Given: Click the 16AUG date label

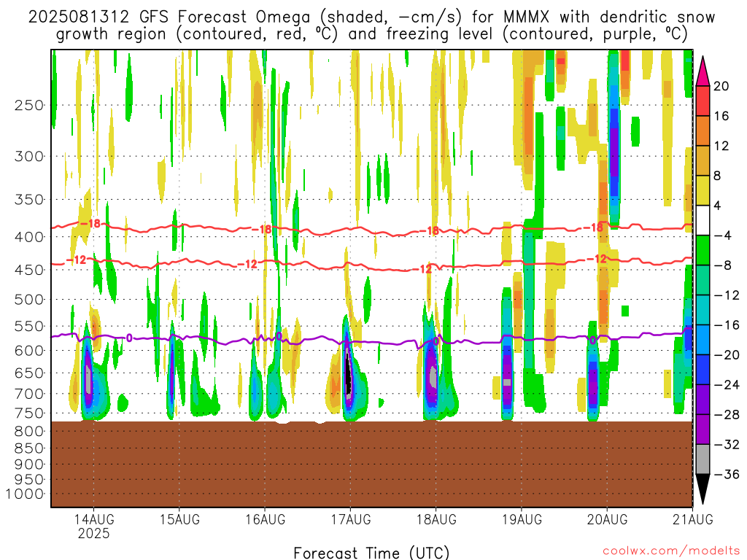Looking at the screenshot, I should (x=266, y=519).
